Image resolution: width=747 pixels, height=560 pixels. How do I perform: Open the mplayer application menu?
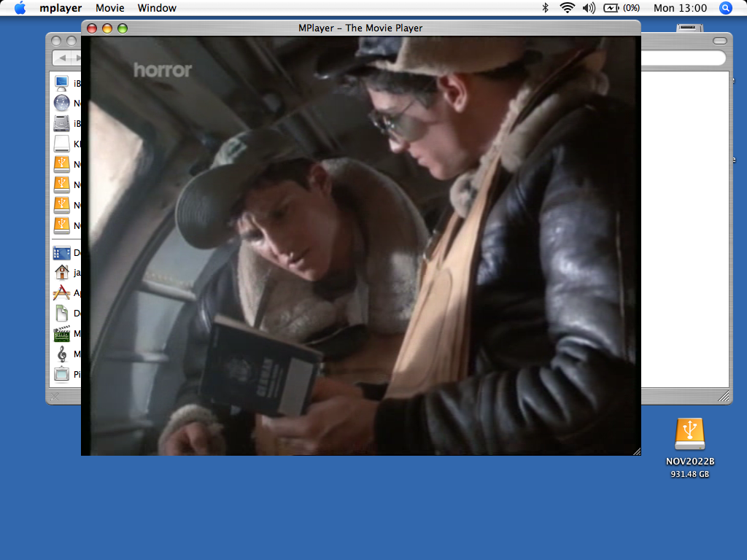[61, 8]
